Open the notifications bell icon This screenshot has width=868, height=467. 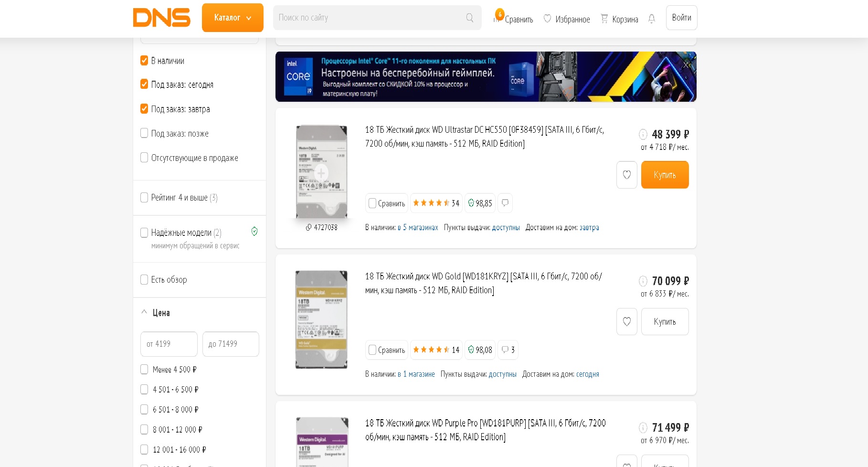652,19
